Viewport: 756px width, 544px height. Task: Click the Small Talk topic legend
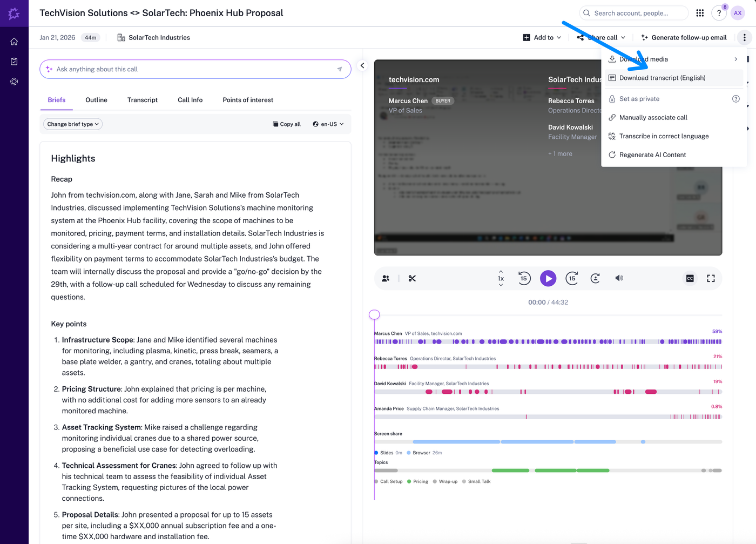click(477, 481)
